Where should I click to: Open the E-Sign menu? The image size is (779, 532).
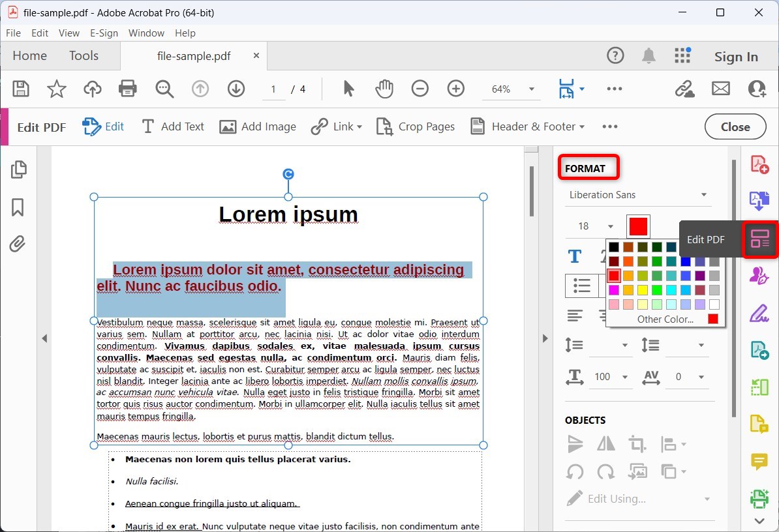click(x=104, y=33)
